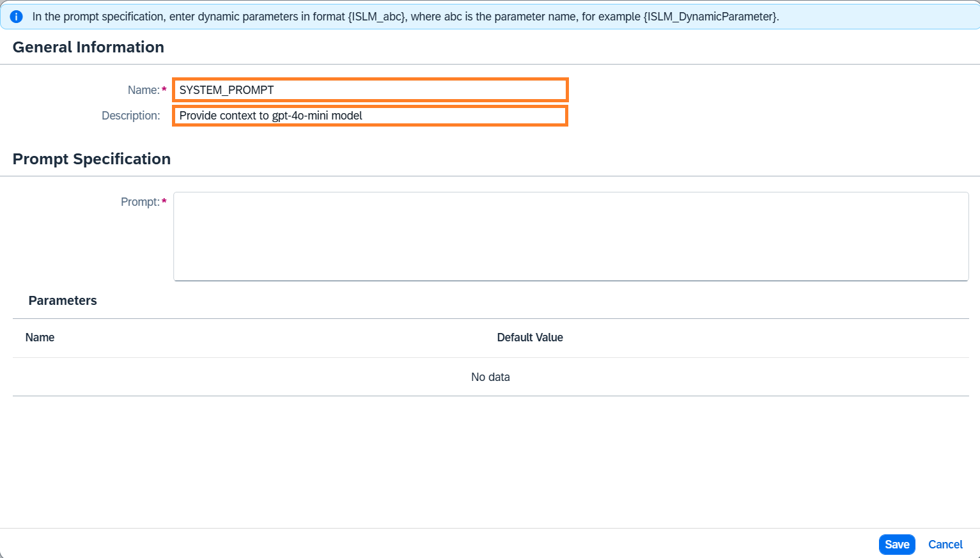
Task: Click the red required asterisk beside Prompt
Action: pos(164,202)
